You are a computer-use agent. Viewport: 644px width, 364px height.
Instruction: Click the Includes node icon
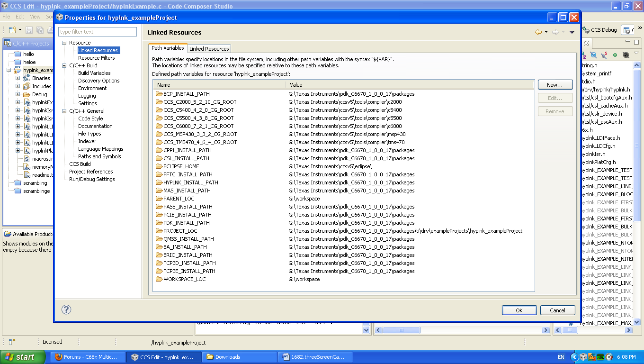pos(27,86)
